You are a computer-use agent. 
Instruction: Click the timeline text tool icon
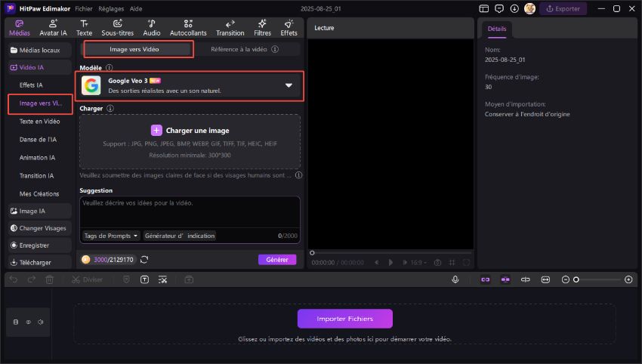click(x=144, y=279)
